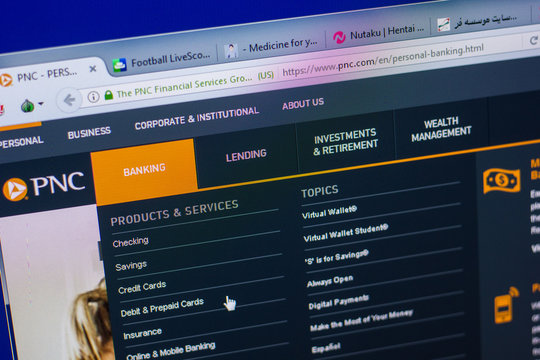Screen dimensions: 540x360
Task: Switch to the Persian-titled browser tab
Action: (x=479, y=21)
